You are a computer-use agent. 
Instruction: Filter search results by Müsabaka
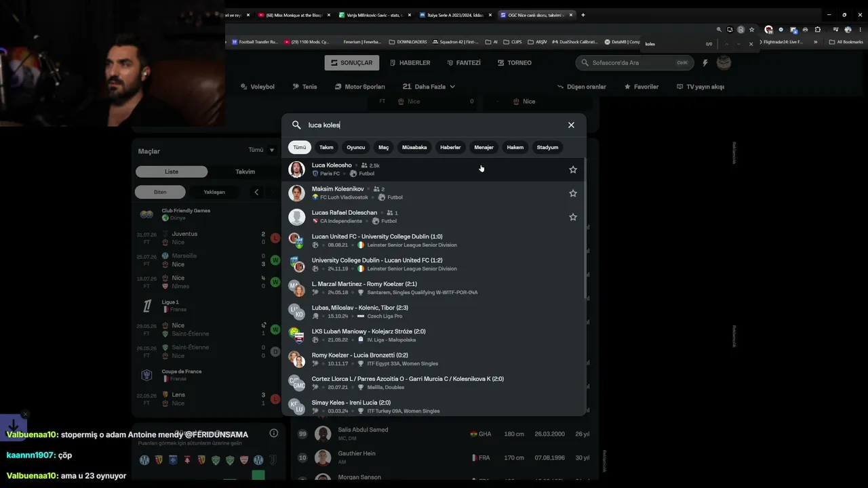pyautogui.click(x=414, y=147)
